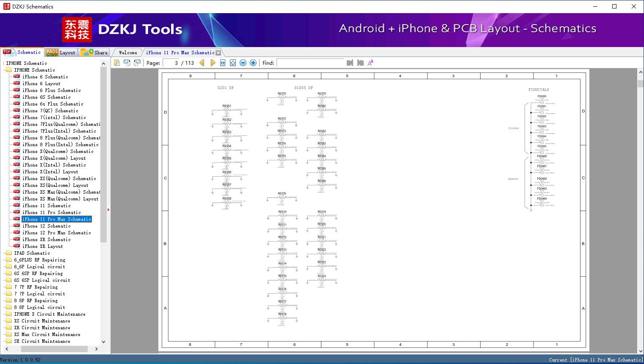Zoom in with the plus icon

point(253,63)
